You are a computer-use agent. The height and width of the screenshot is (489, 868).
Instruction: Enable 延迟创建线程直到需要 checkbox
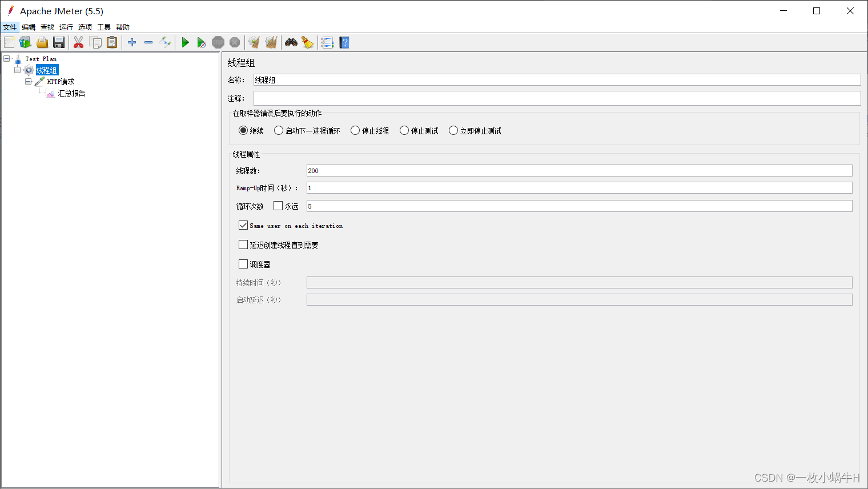point(243,244)
